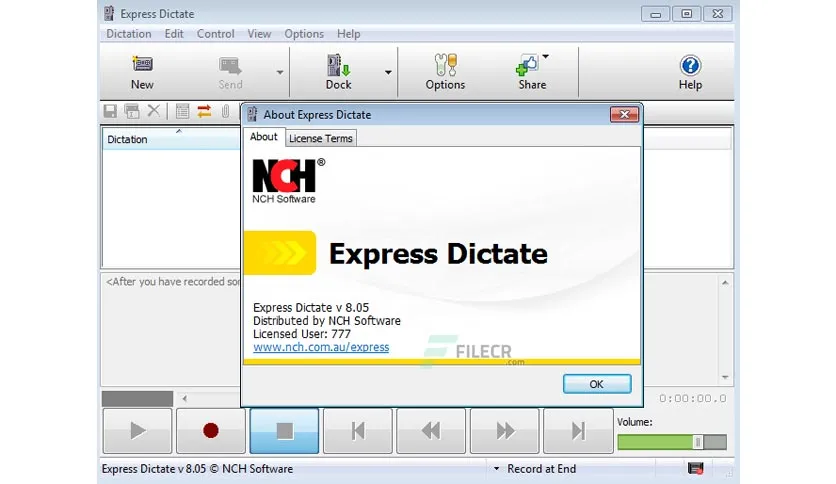Click the save floppy icon in small toolbar
Image resolution: width=836 pixels, height=484 pixels.
pos(110,111)
